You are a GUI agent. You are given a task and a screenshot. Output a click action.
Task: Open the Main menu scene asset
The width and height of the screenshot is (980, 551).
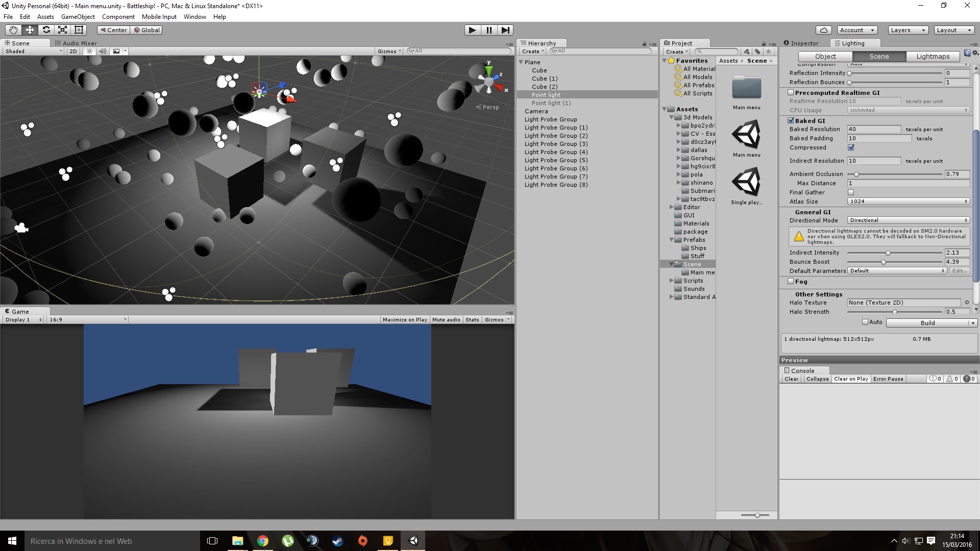(x=747, y=139)
